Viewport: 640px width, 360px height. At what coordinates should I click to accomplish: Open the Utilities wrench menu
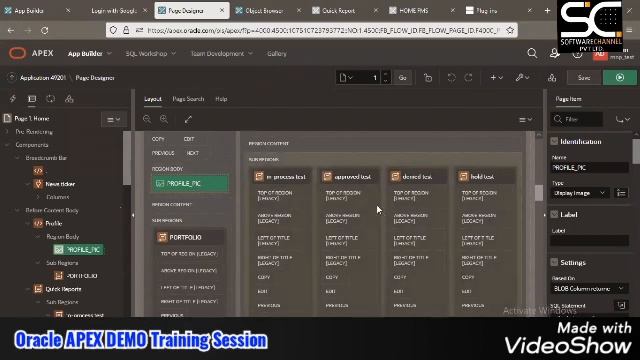click(x=522, y=78)
